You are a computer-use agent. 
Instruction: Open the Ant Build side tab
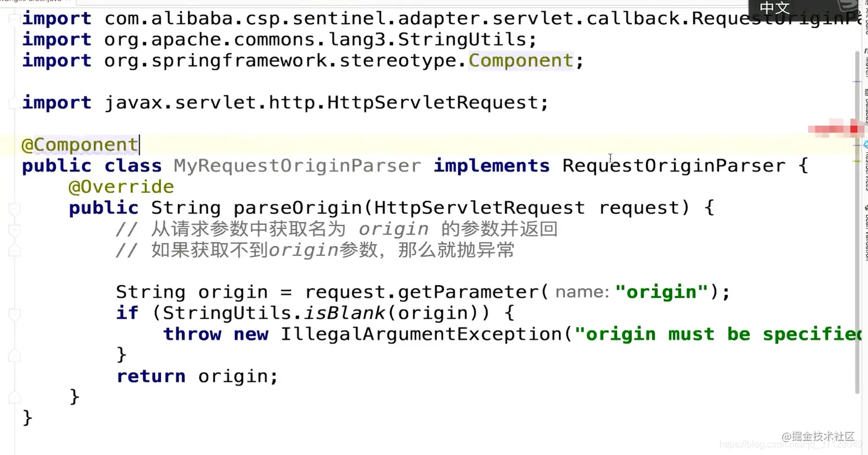click(865, 16)
